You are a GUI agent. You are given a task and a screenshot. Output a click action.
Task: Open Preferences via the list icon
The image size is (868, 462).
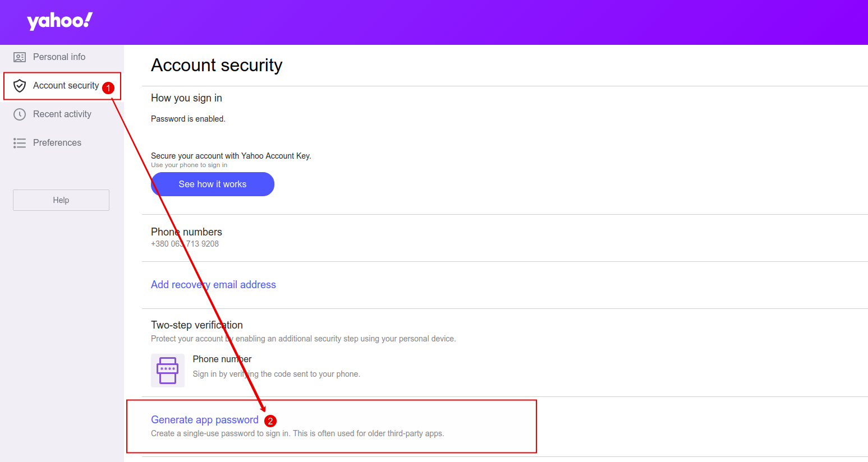pos(20,142)
